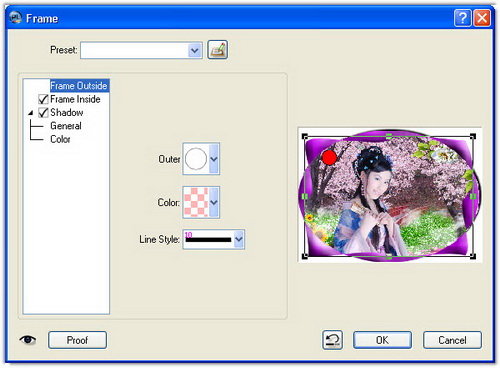Click the preview image thumbnail
The image size is (500, 368).
click(x=389, y=195)
